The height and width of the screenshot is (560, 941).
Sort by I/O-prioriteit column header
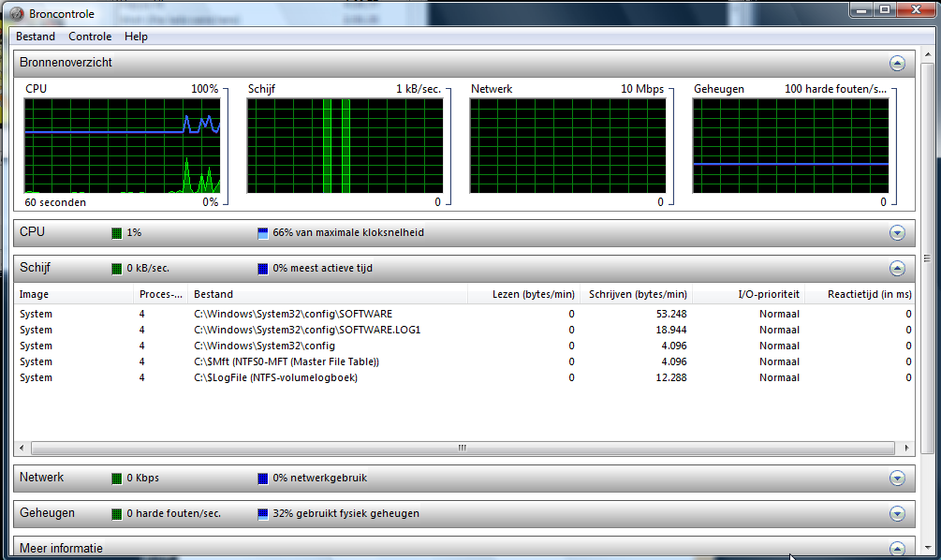(748, 294)
